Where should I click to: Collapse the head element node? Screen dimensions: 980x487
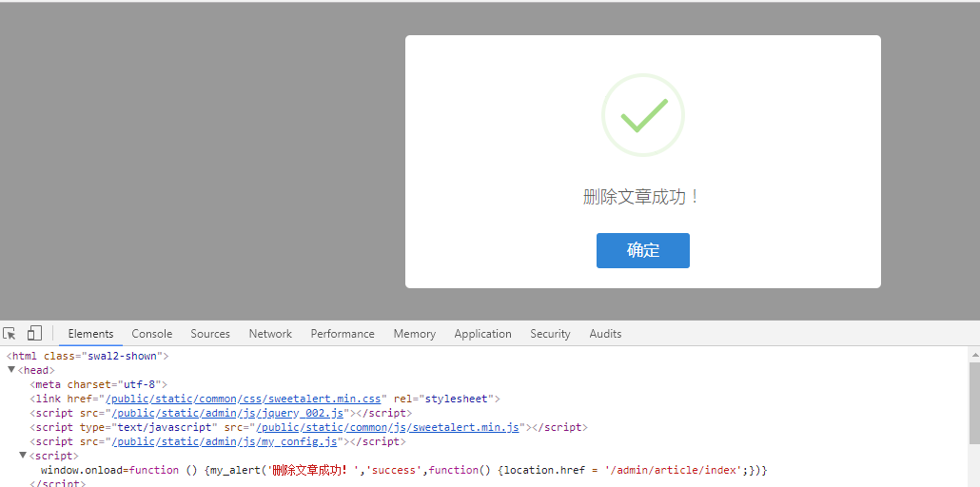11,370
